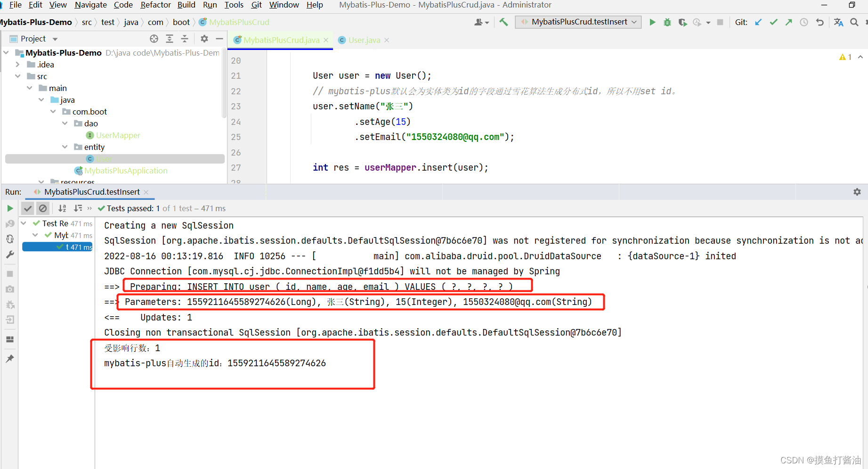Collapse the entity package
The image size is (868, 469).
point(65,147)
